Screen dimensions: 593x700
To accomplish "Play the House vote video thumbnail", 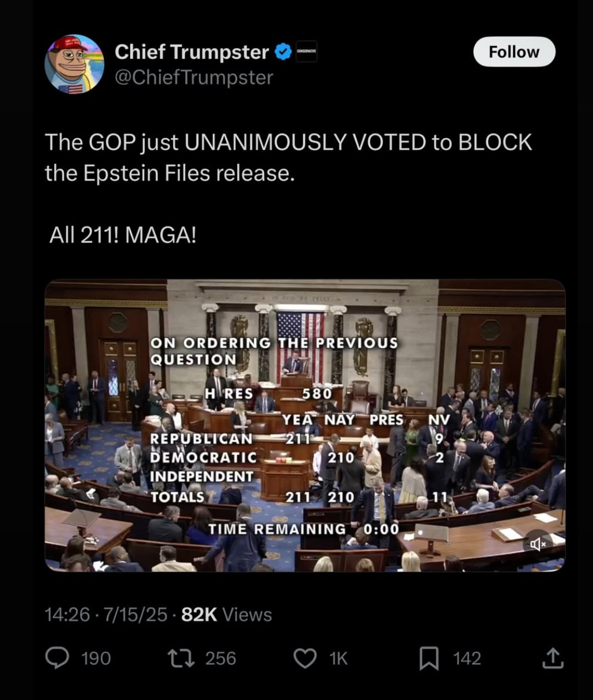I will pyautogui.click(x=305, y=425).
